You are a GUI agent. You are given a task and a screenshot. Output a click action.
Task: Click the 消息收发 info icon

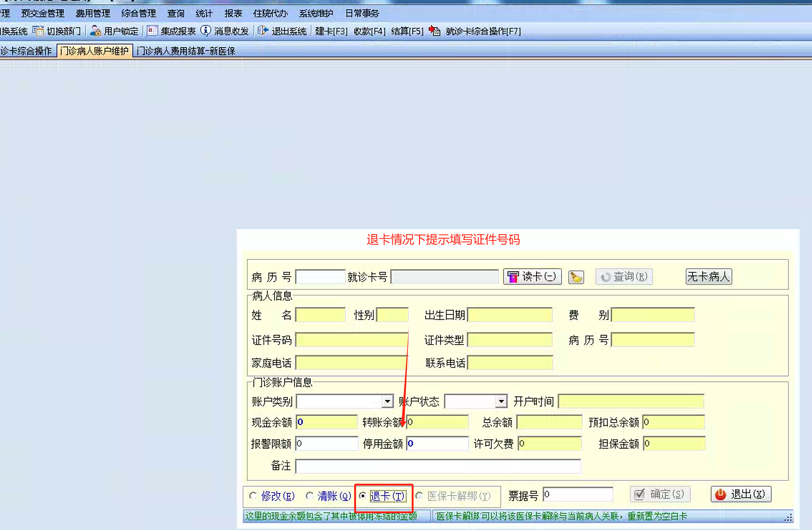click(205, 31)
